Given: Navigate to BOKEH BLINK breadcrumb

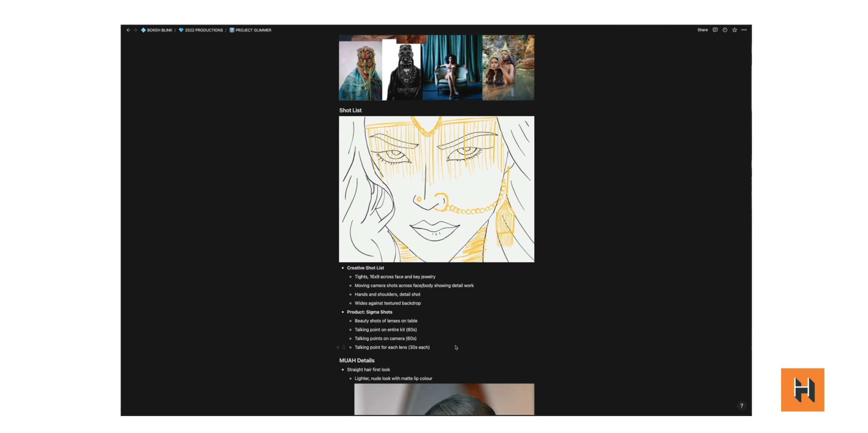Looking at the screenshot, I should point(159,30).
